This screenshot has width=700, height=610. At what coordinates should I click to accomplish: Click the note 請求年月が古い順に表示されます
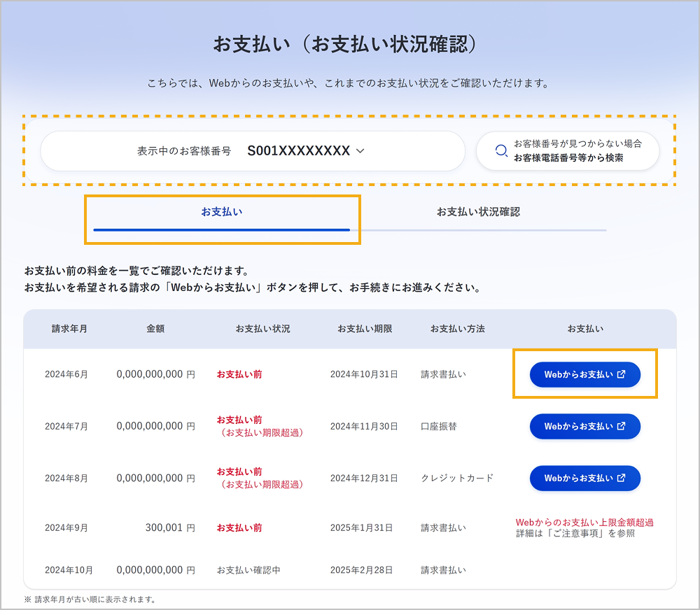click(90, 600)
